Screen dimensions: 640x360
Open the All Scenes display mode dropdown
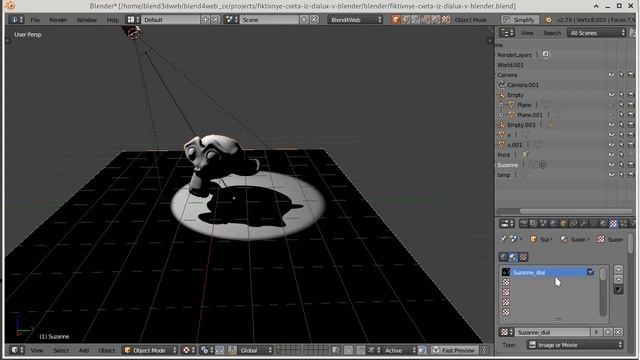tap(597, 33)
